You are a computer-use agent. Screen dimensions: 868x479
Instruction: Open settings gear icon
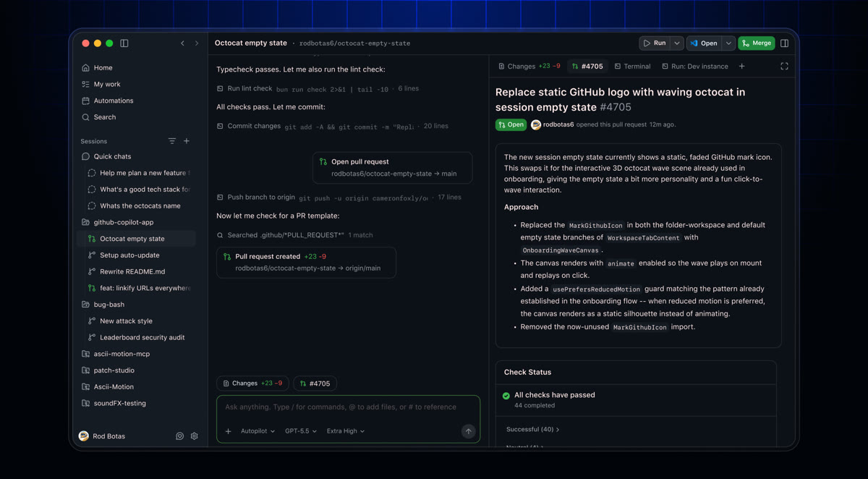[194, 436]
